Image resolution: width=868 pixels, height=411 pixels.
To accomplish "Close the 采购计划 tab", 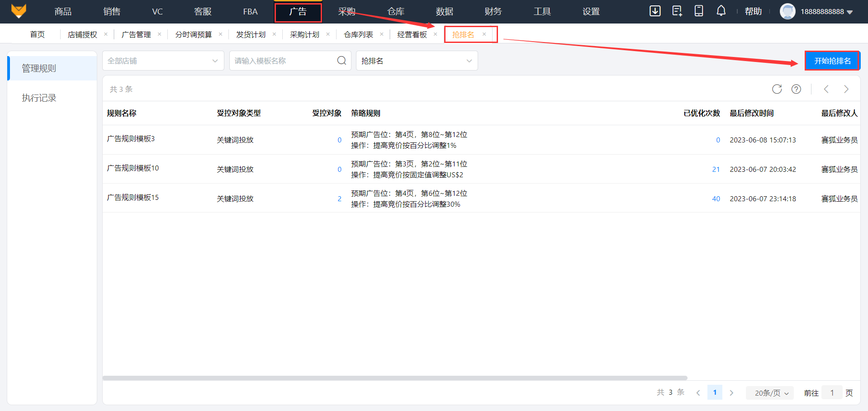I will coord(328,34).
